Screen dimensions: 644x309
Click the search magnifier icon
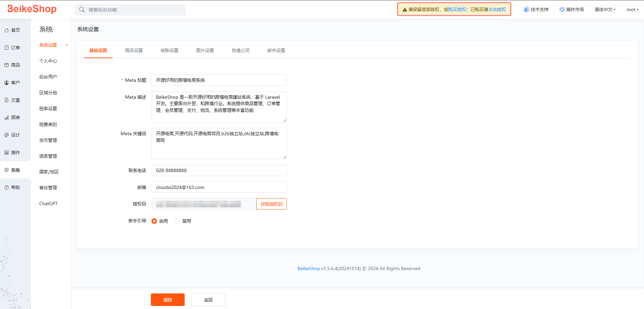coord(82,9)
